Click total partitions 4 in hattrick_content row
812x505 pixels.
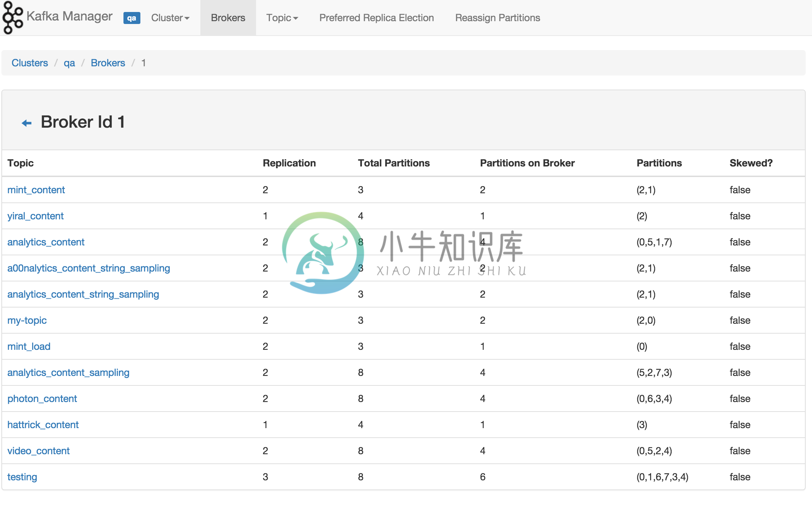tap(360, 425)
